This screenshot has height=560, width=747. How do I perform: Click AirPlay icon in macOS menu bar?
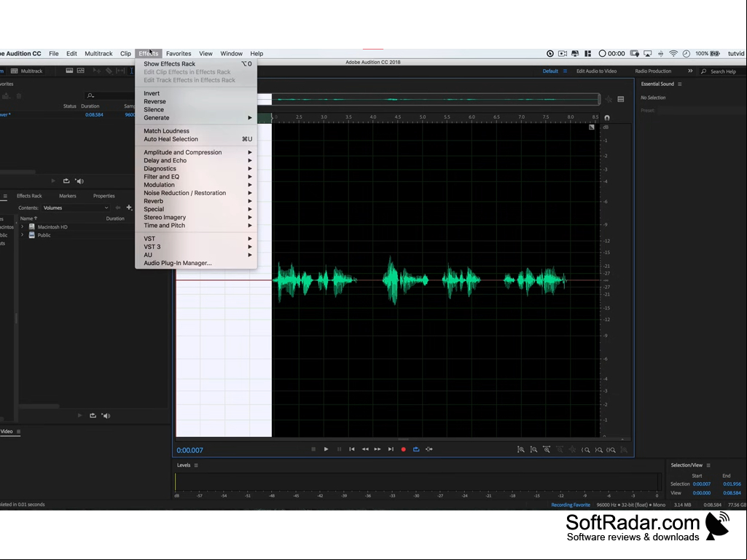[x=647, y=53]
